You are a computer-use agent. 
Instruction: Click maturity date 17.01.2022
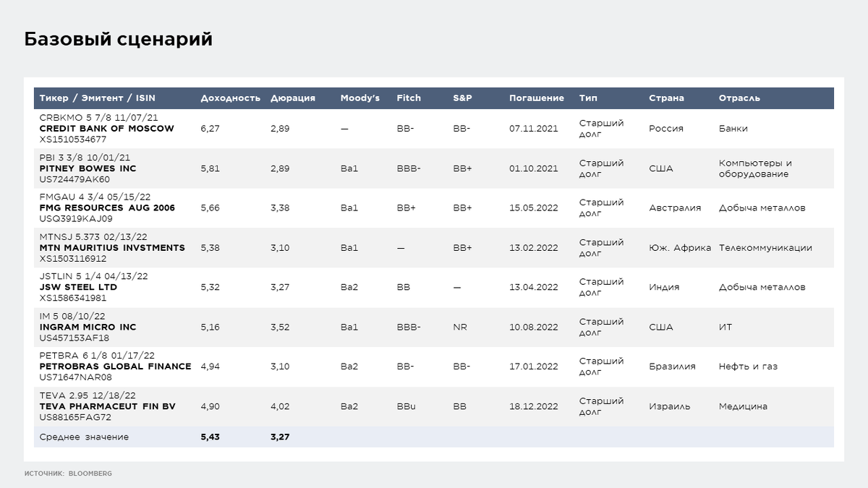click(534, 367)
